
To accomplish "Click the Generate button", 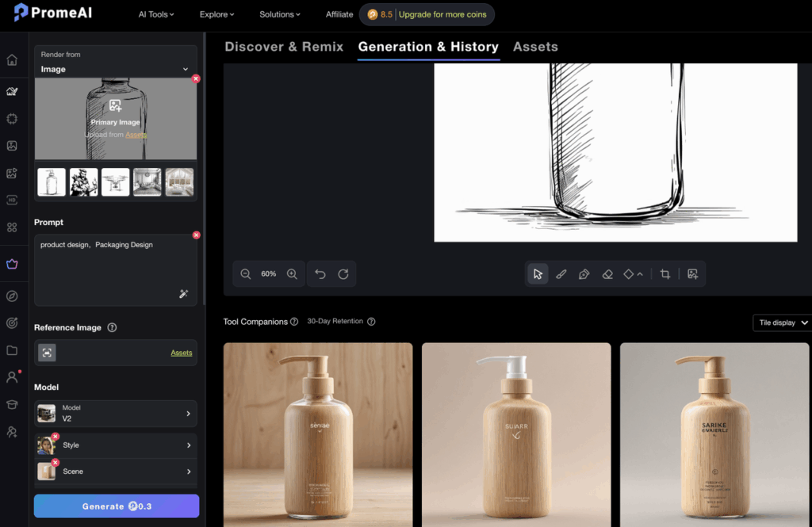I will coord(117,506).
